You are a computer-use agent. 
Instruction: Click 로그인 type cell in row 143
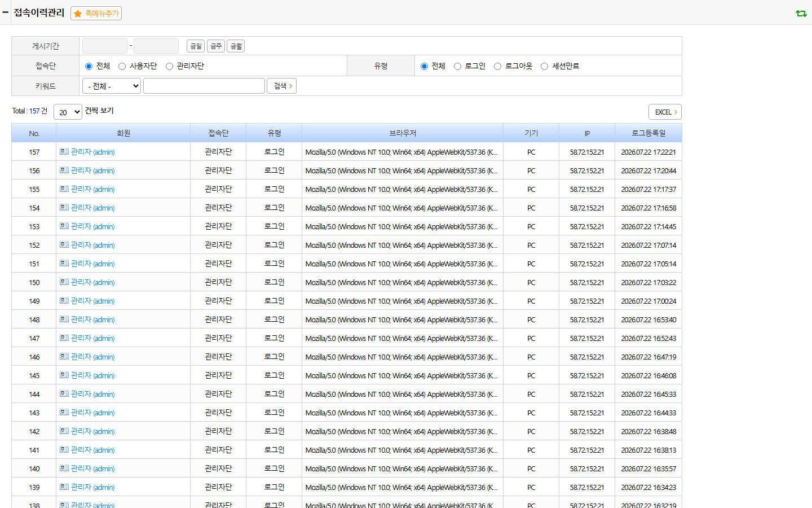point(275,413)
